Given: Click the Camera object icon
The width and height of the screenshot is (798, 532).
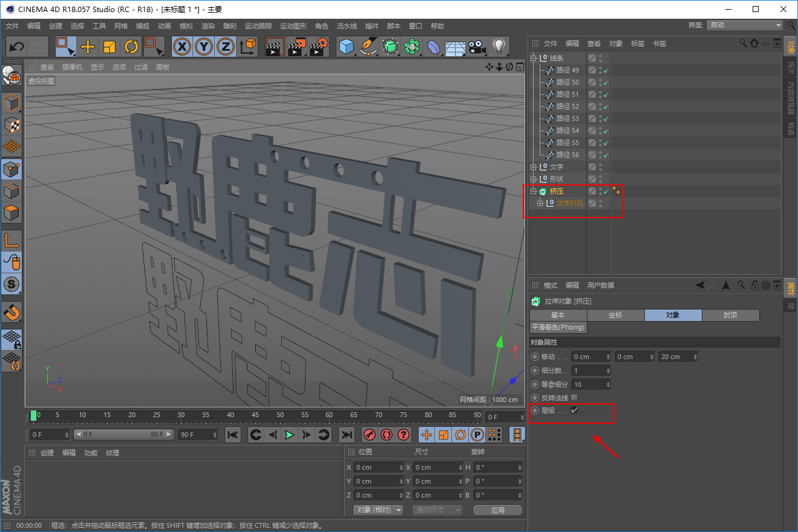Looking at the screenshot, I should click(x=477, y=47).
